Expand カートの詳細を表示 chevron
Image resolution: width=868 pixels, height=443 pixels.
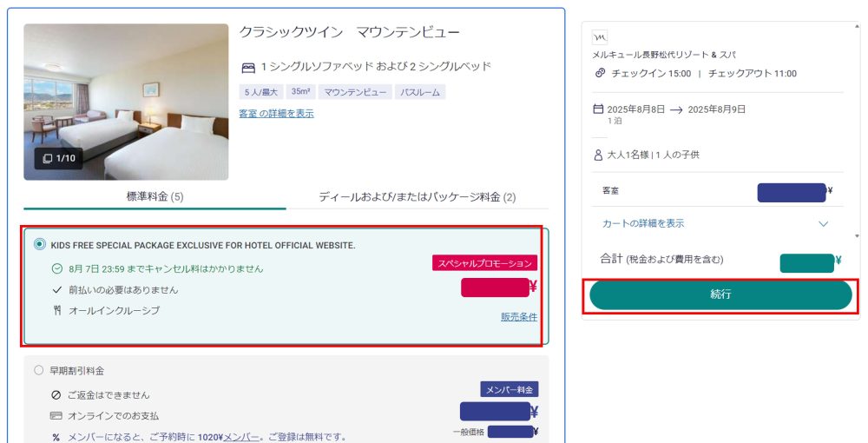823,224
